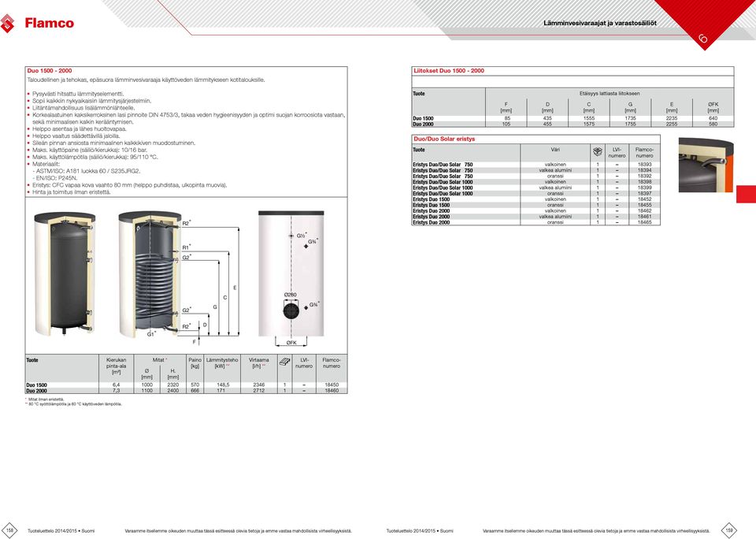The width and height of the screenshot is (756, 539).
Task: Select the 'Duo/Duo Solar eristys' table title
Action: click(444, 139)
